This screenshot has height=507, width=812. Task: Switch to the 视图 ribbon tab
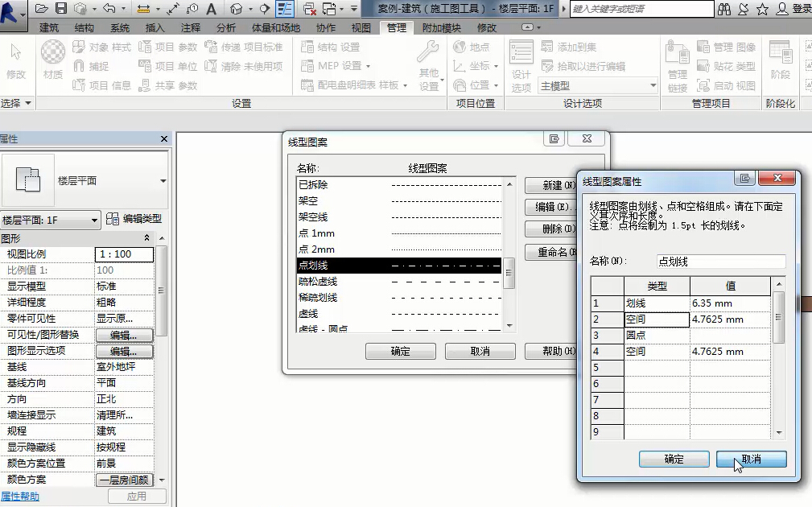[x=361, y=27]
